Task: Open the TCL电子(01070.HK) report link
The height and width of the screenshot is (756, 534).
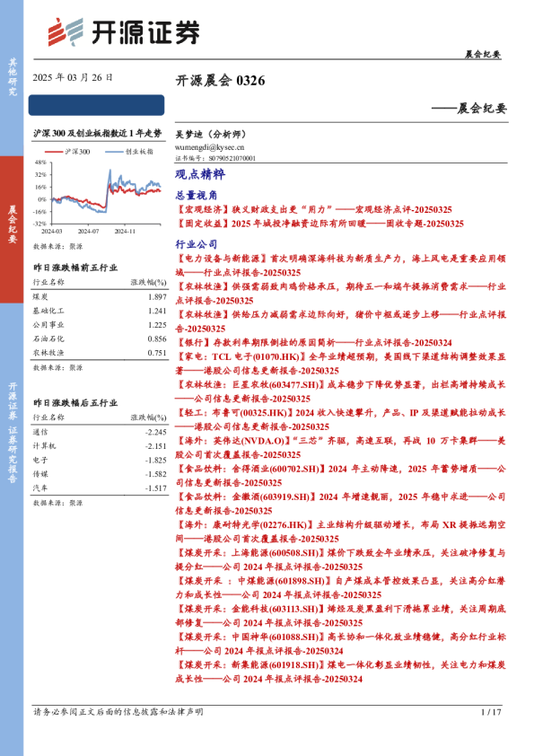Action: (x=340, y=363)
